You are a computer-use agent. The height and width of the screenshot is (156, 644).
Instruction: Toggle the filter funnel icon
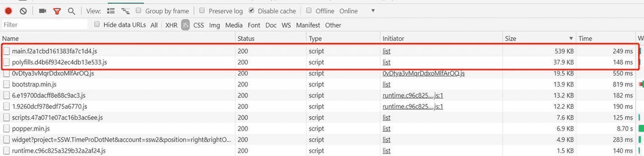(57, 11)
